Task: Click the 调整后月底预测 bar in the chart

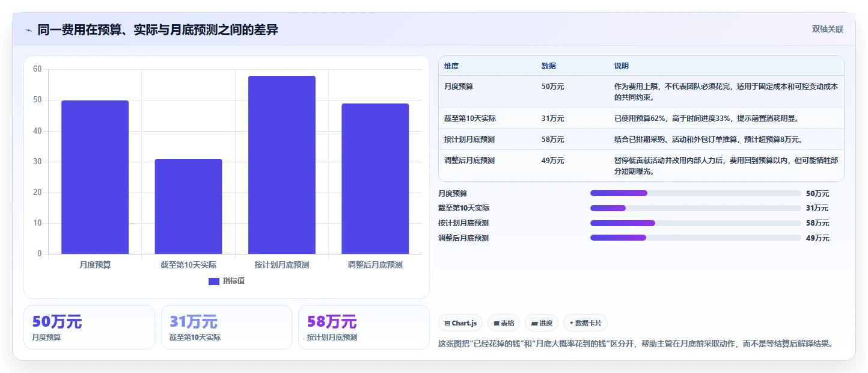Action: coord(375,179)
